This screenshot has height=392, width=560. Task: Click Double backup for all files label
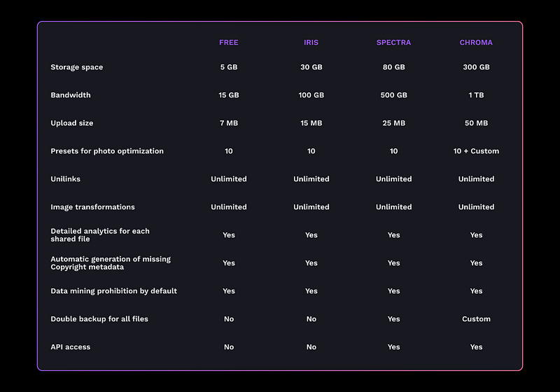(x=99, y=318)
